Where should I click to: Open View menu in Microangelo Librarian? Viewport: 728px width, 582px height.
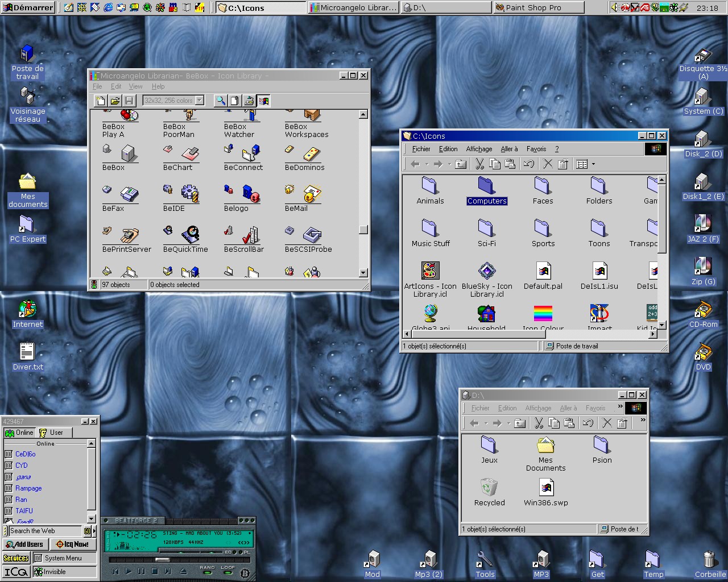pos(135,86)
